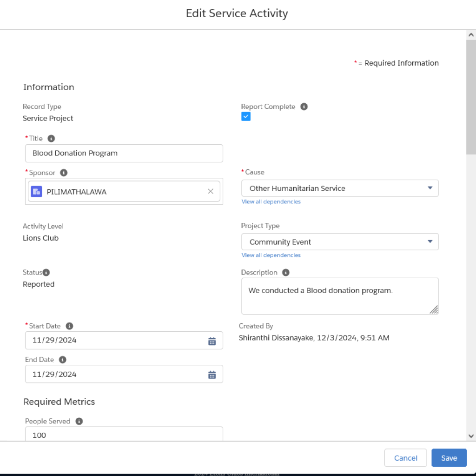The height and width of the screenshot is (476, 476).
Task: View all dependencies under Project Type
Action: pos(271,255)
